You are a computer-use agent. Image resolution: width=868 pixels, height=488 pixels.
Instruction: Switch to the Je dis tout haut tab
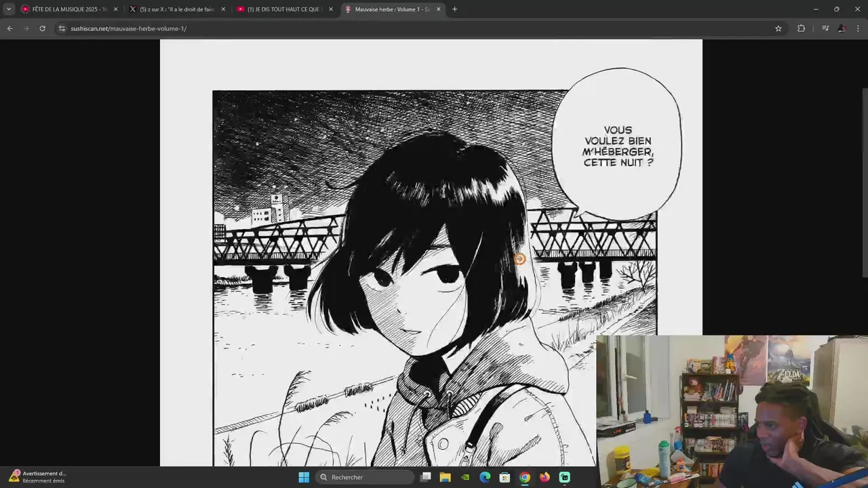(x=285, y=9)
